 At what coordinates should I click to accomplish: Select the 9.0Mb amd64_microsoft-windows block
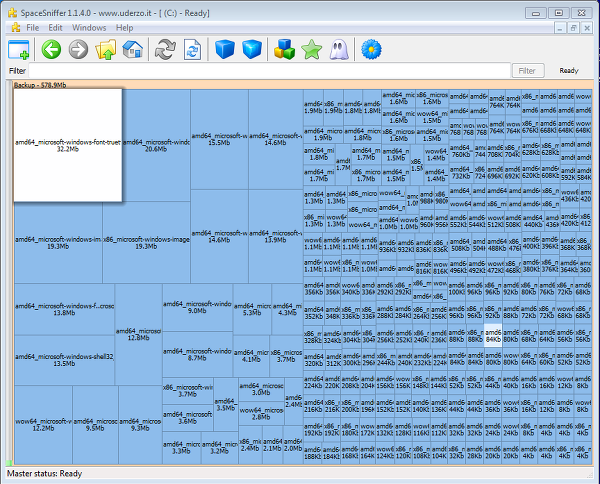pos(197,307)
